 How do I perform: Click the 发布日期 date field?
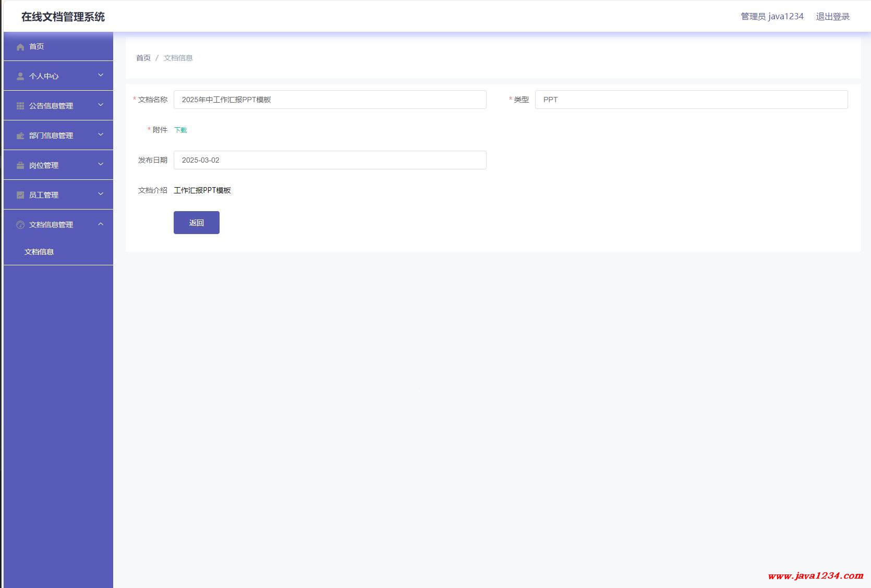330,160
